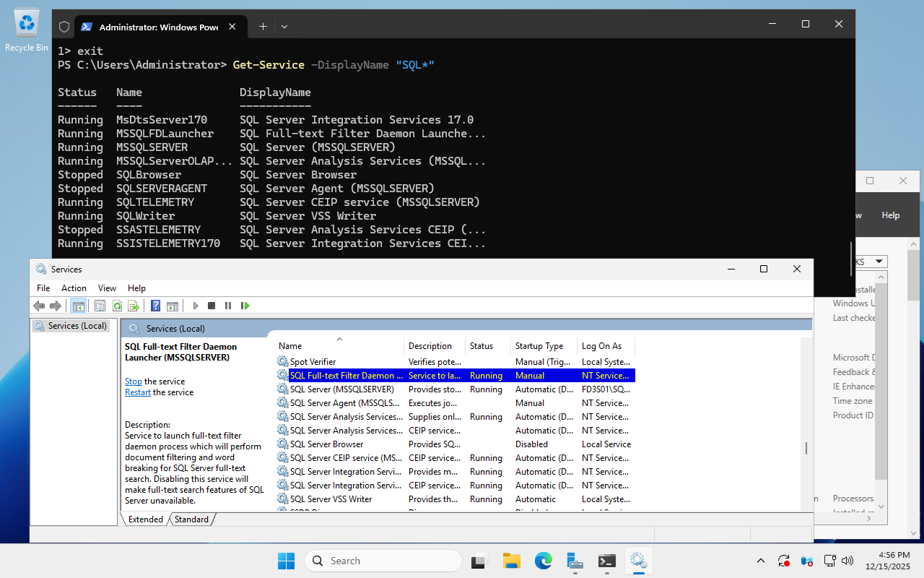Click the Stop link for the Full-text service

pos(134,381)
